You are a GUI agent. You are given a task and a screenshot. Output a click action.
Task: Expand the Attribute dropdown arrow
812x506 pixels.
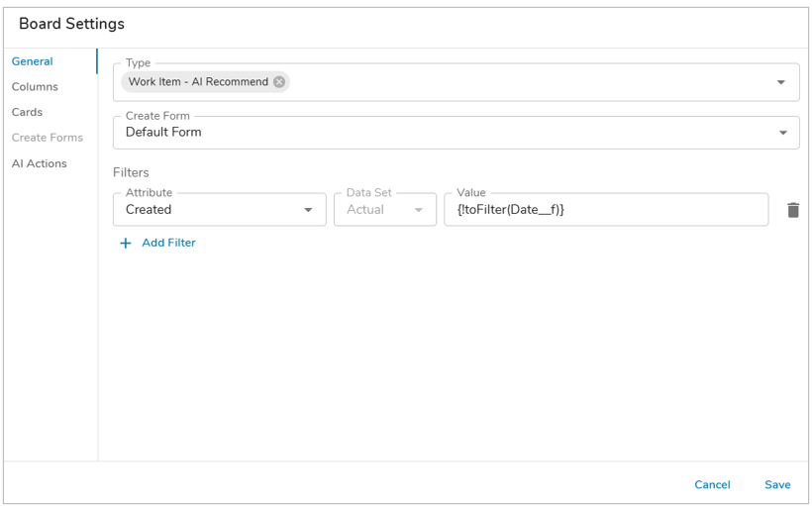point(308,210)
